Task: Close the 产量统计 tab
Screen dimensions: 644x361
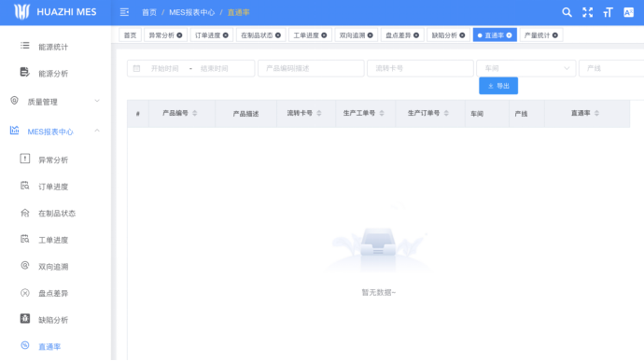Action: pos(555,35)
